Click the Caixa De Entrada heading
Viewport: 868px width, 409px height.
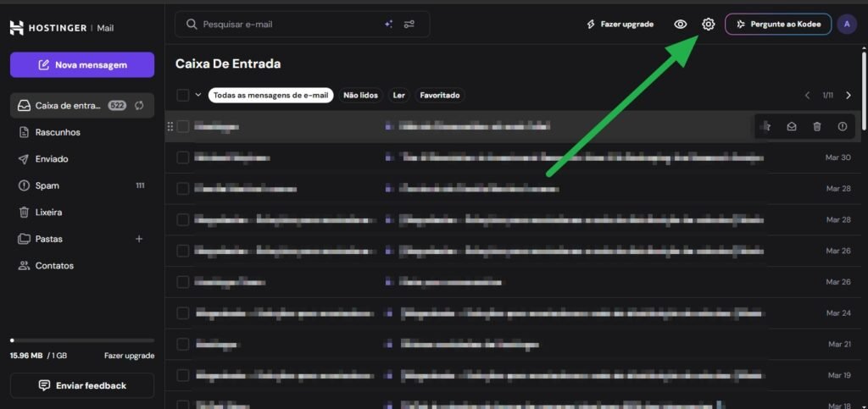click(228, 64)
